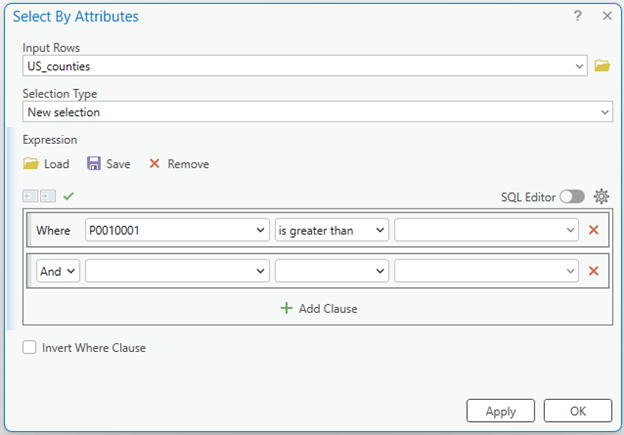Enable the Invert Where Clause checkbox
Viewport: 624px width, 435px height.
pyautogui.click(x=30, y=348)
